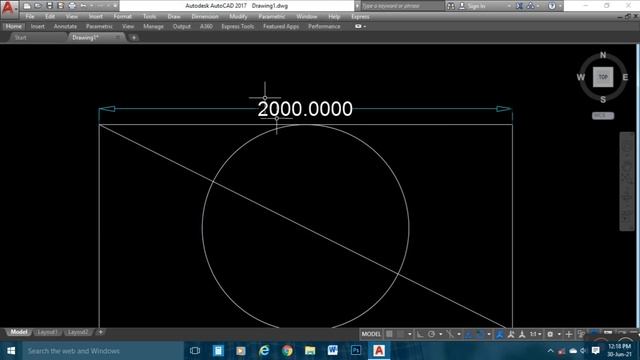Click the Plot printer icon in quick access toolbar

coord(72,6)
